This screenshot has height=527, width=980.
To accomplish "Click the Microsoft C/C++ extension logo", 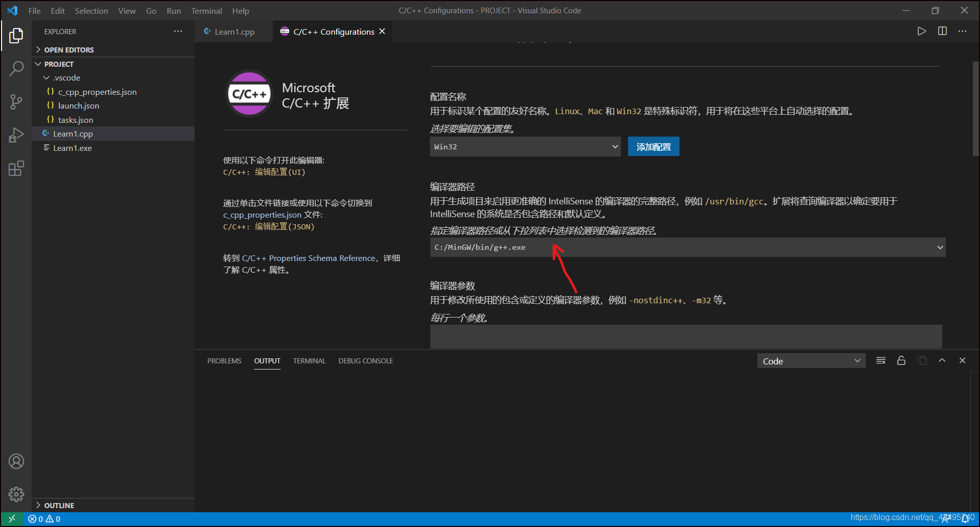I will tap(249, 94).
